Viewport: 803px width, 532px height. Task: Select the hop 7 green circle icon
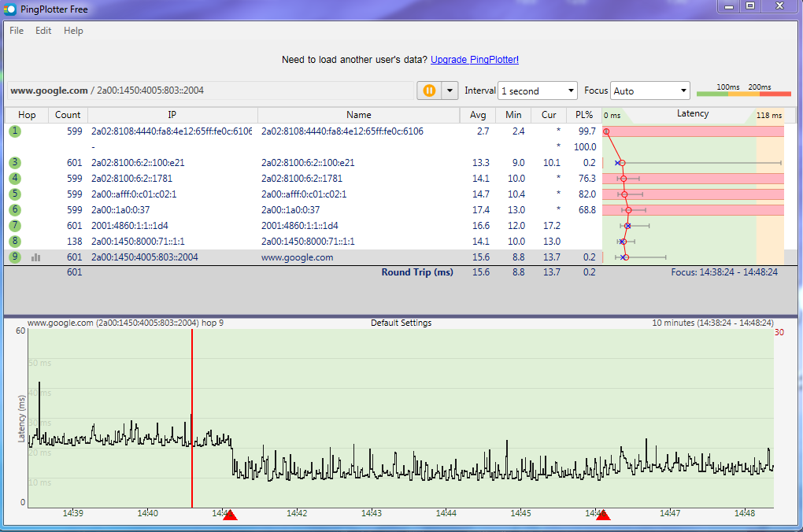15,225
